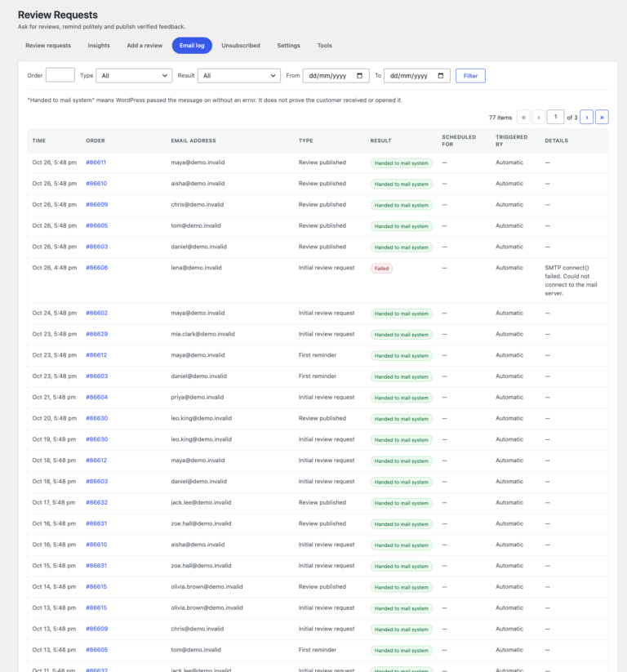Click the current page number box
627x672 pixels.
tap(555, 117)
